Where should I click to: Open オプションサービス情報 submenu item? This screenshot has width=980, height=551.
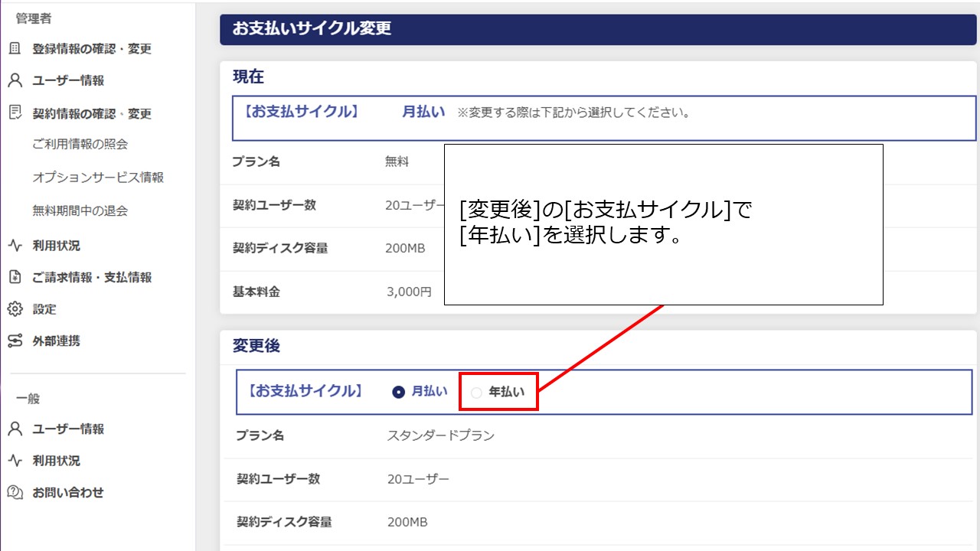(98, 178)
